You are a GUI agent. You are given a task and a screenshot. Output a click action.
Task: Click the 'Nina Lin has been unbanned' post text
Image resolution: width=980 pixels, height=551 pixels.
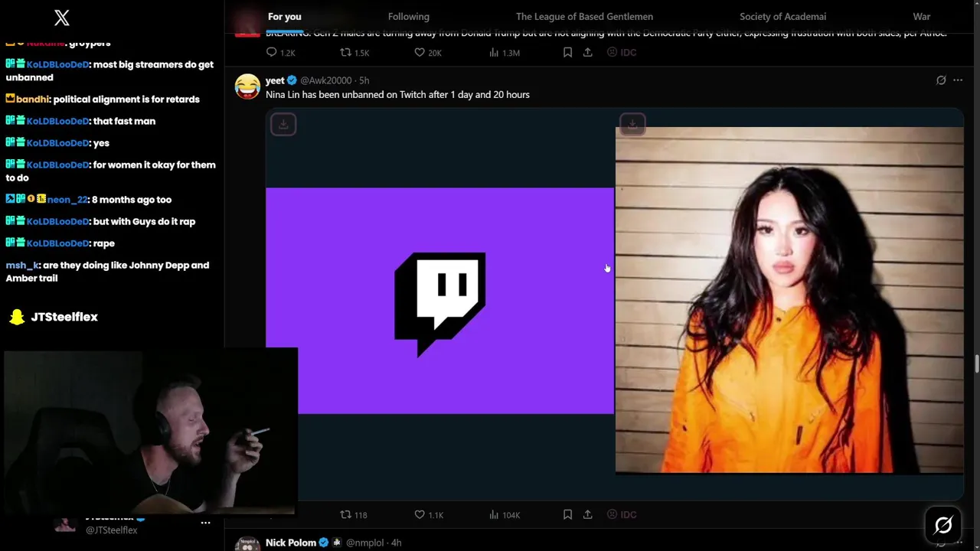click(x=397, y=94)
